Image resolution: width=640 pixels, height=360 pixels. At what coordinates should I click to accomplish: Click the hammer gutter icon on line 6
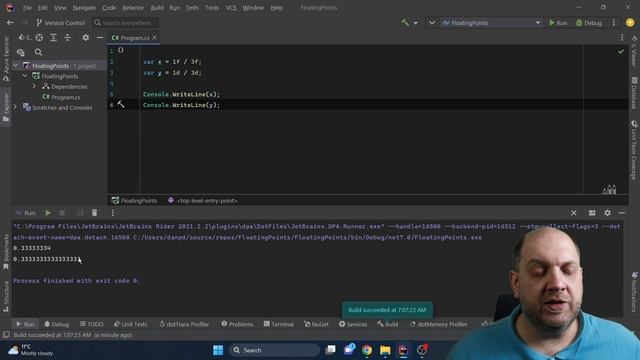tap(121, 104)
